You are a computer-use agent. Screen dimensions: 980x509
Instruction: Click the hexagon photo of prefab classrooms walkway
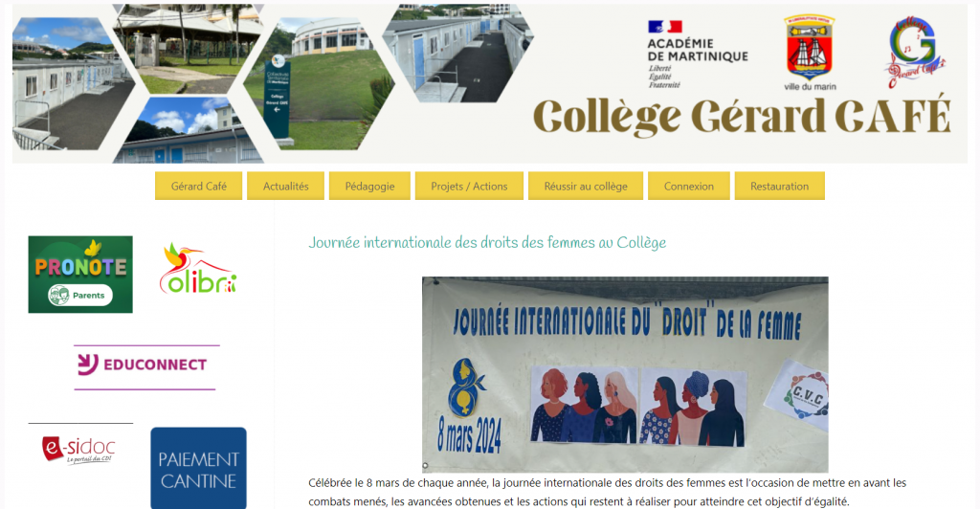(460, 53)
